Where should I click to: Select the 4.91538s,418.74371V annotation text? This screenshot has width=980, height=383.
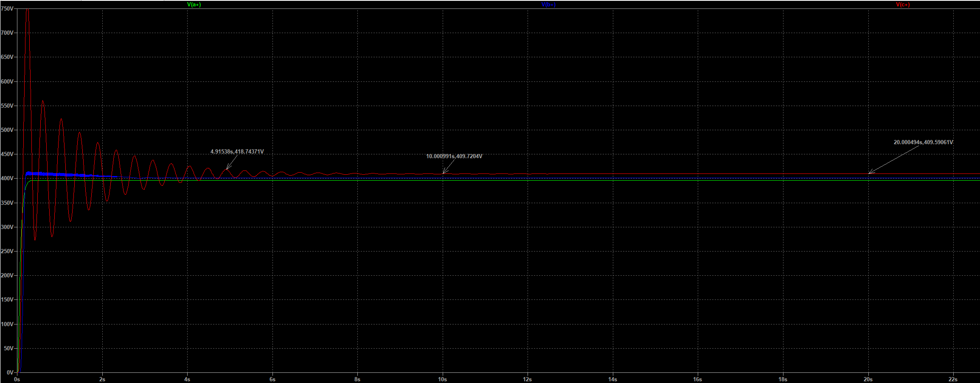[237, 152]
